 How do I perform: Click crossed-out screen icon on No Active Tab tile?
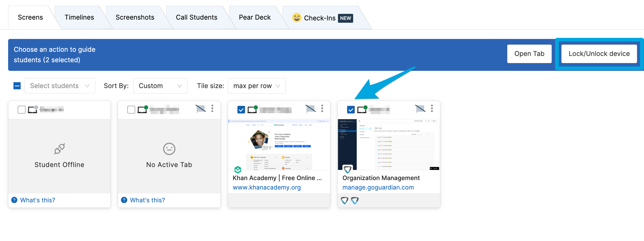click(x=201, y=108)
